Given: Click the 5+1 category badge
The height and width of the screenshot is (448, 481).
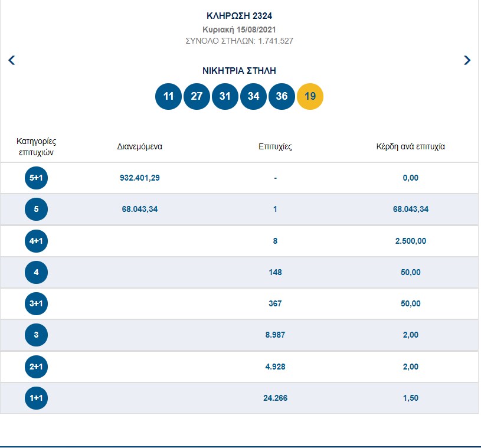Looking at the screenshot, I should coord(36,178).
